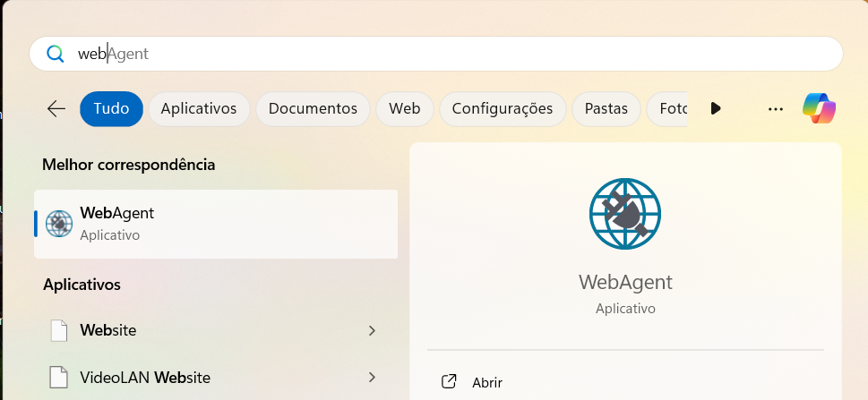Click Abrir to open WebAgent
The height and width of the screenshot is (400, 868).
[x=487, y=382]
